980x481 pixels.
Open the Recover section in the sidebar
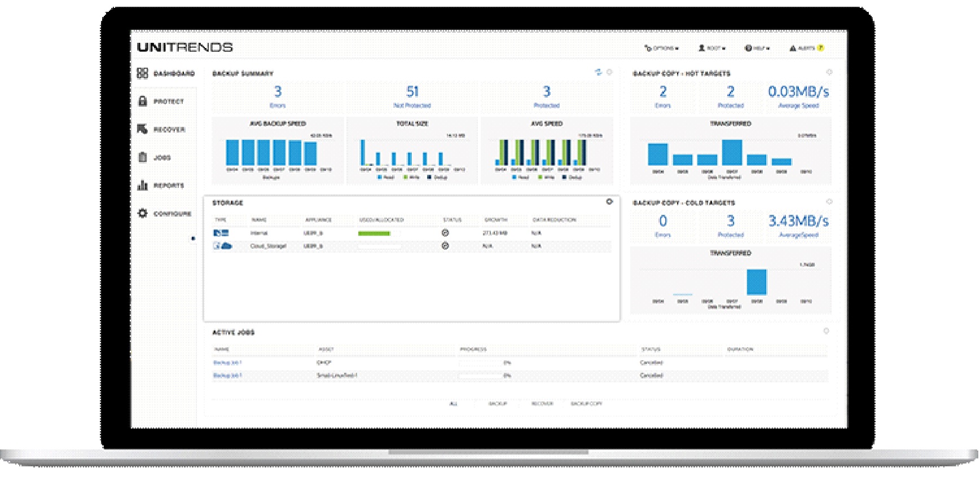coord(161,130)
